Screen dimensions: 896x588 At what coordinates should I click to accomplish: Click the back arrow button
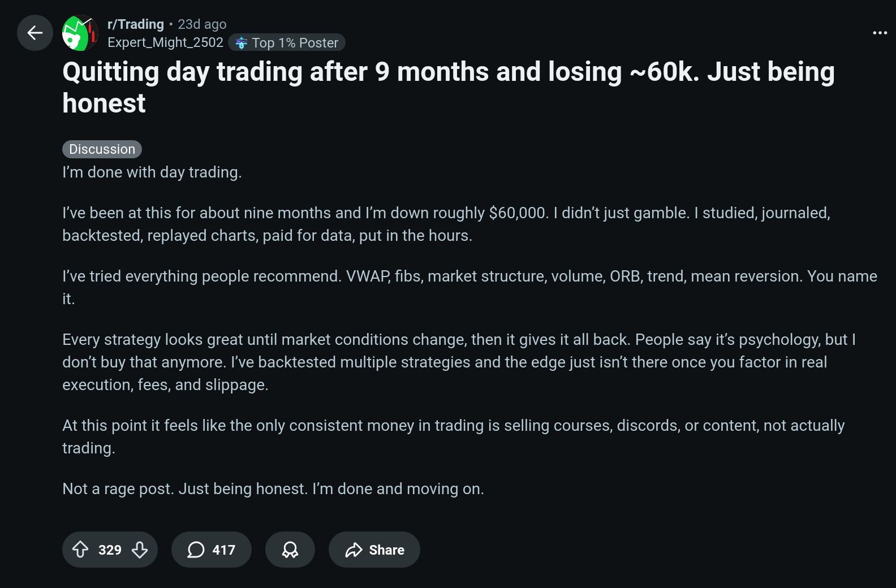35,33
